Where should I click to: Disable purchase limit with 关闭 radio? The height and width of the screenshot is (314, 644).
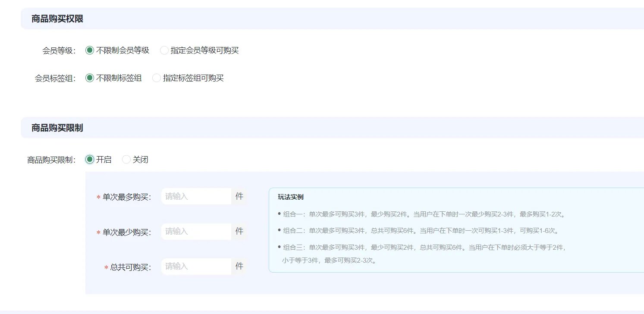[126, 160]
